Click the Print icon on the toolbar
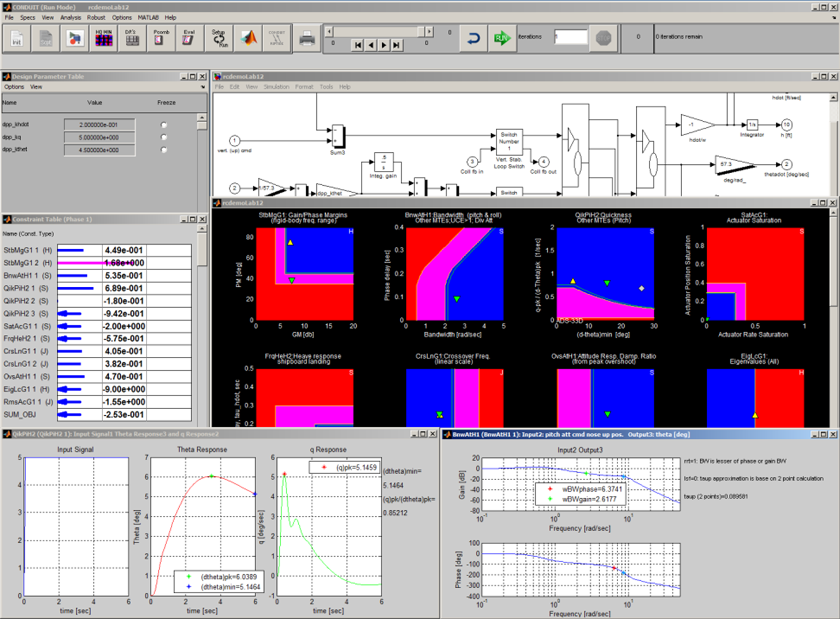Screen dimensions: 840x619 [x=307, y=38]
